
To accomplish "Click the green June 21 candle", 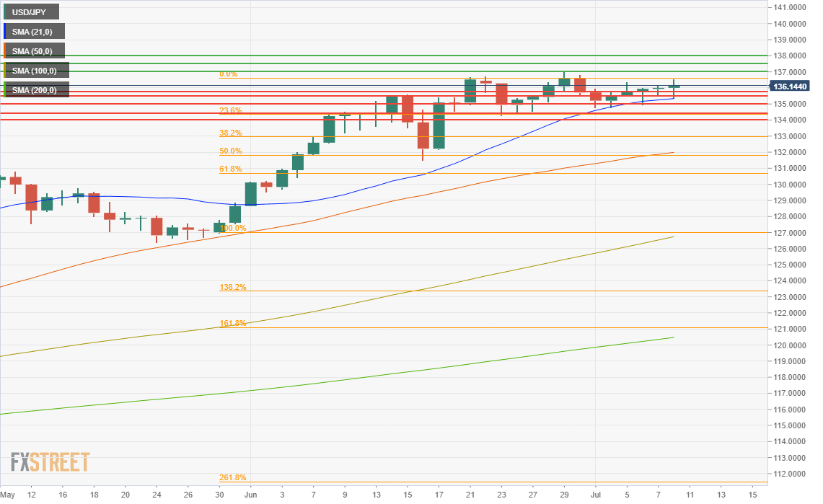I will (x=470, y=91).
